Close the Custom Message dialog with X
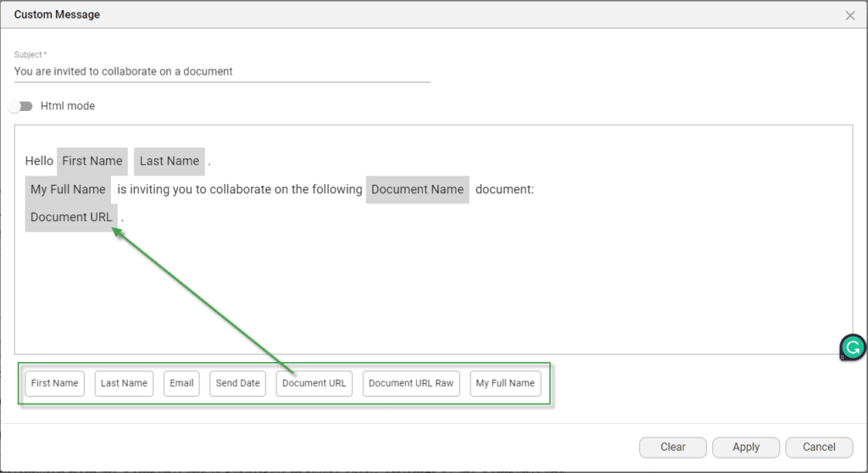The width and height of the screenshot is (868, 473). click(850, 15)
